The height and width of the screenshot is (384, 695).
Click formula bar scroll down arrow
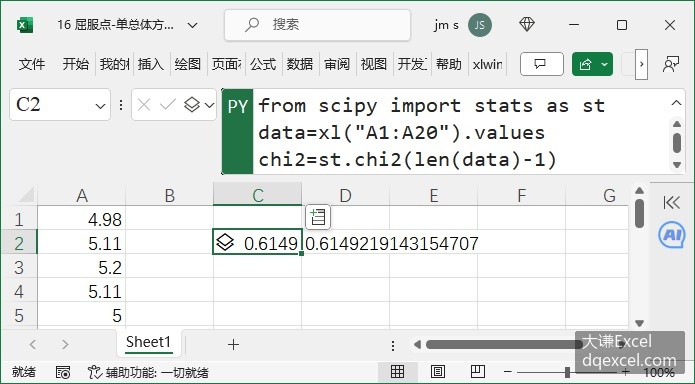click(x=677, y=165)
